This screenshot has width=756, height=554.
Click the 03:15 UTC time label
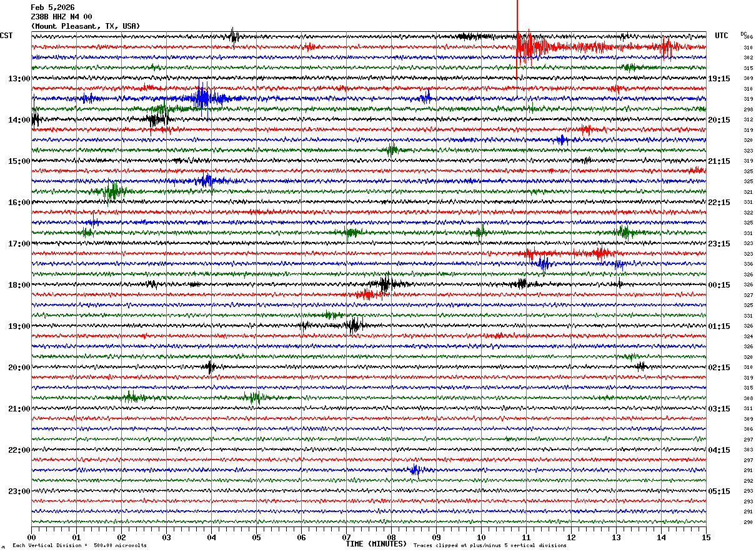(x=719, y=409)
